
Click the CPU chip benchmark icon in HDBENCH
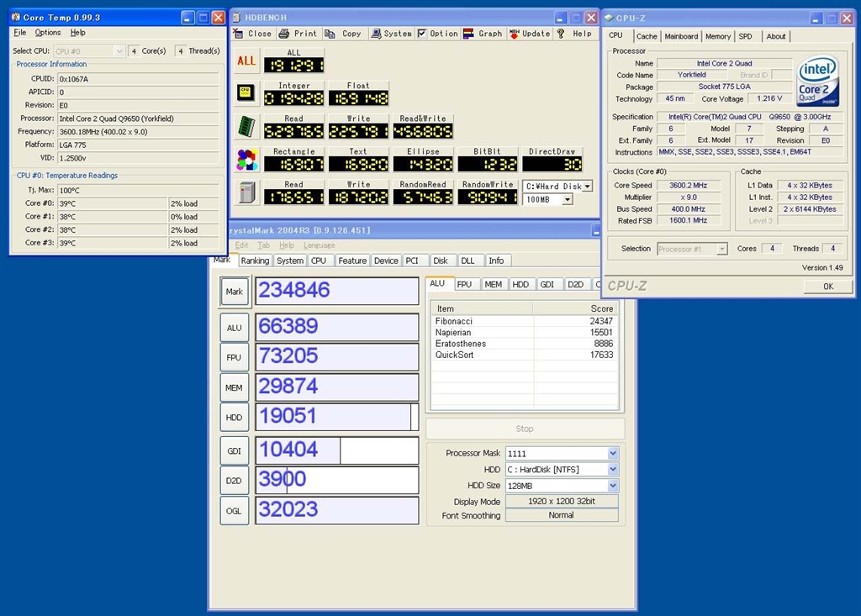(246, 92)
